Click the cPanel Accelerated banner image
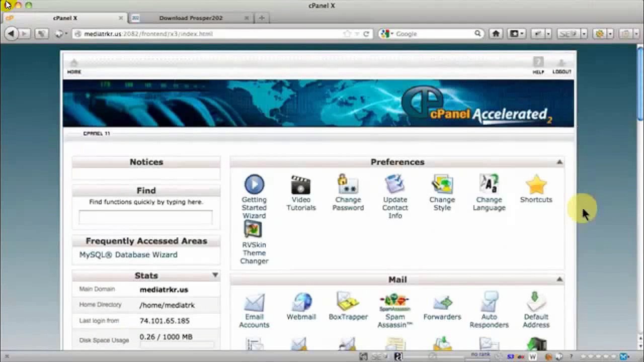Screen dimensions: 644x362 point(318,103)
